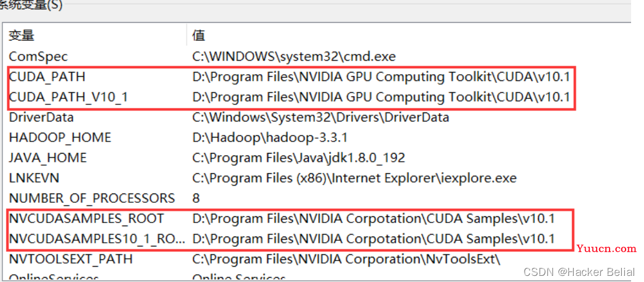The width and height of the screenshot is (644, 282).
Task: Click the jdk1.8.0_192 path value
Action: (x=298, y=158)
